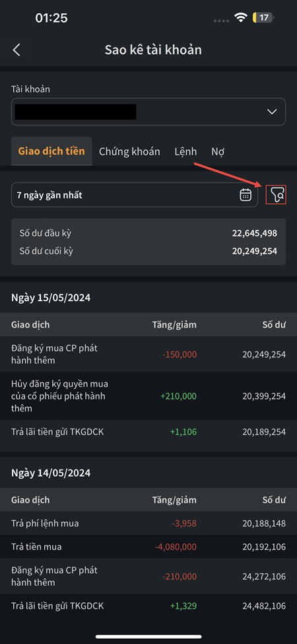Tap the back arrow icon
This screenshot has height=644, width=297.
(x=16, y=50)
